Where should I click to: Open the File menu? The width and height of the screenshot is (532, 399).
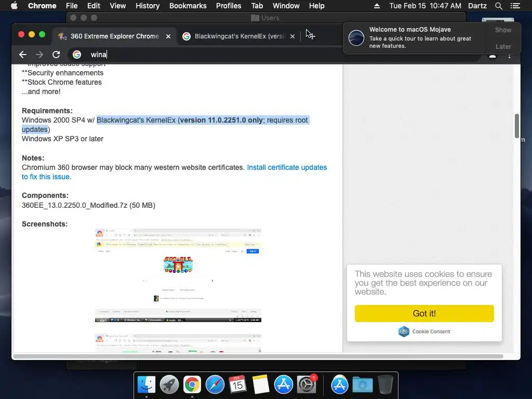tap(72, 6)
